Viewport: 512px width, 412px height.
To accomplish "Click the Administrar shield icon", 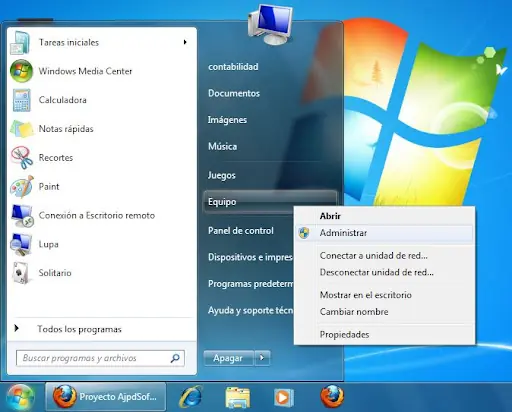I will [x=304, y=233].
